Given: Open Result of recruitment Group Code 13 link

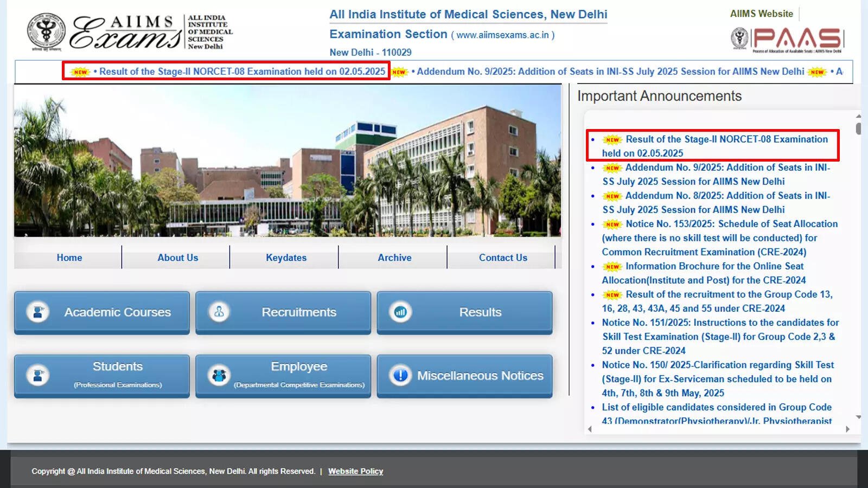Looking at the screenshot, I should point(717,301).
